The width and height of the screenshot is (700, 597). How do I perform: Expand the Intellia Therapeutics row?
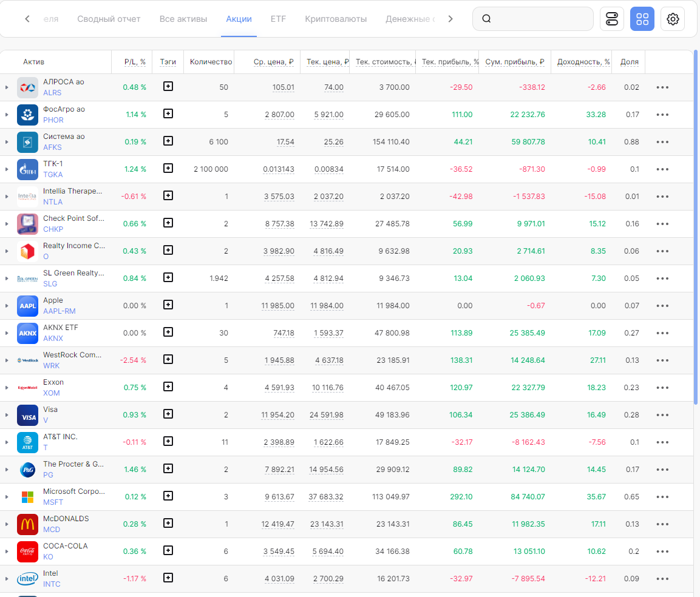click(x=7, y=197)
